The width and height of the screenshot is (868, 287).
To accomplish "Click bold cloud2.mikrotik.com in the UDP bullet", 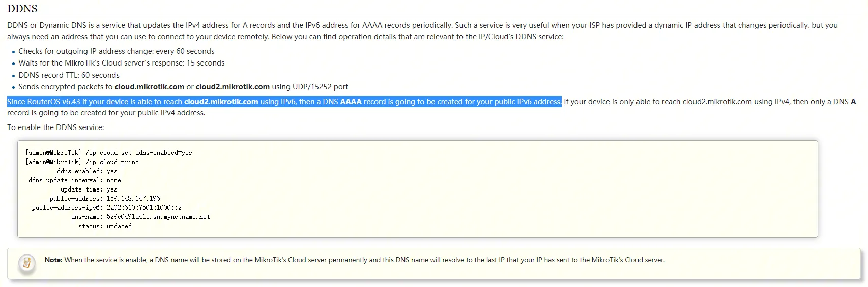I will [233, 87].
